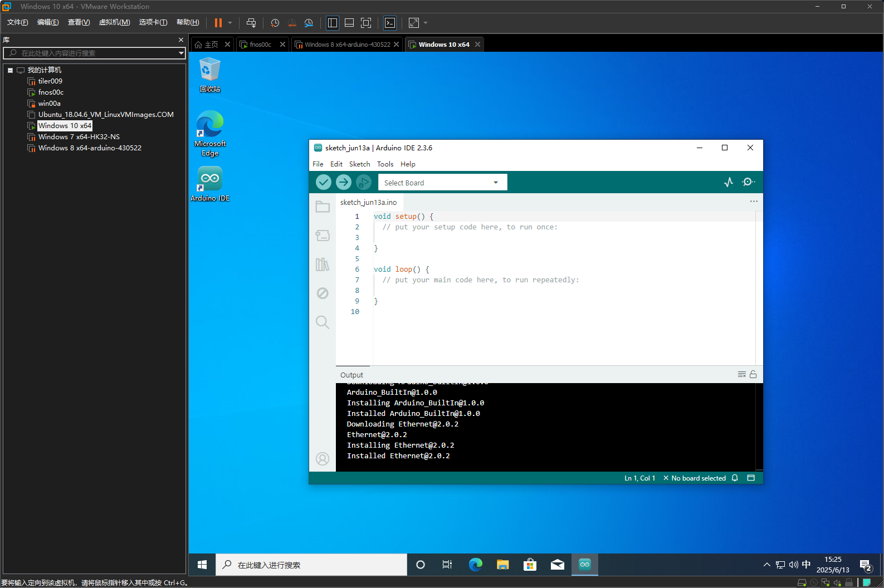884x588 pixels.
Task: Collapse the 我的计算机 tree node
Action: pyautogui.click(x=10, y=70)
